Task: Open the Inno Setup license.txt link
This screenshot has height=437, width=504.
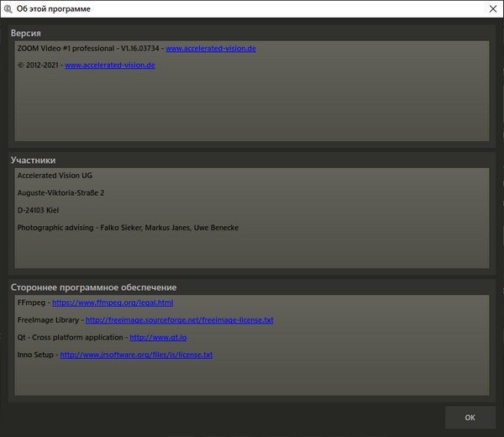Action: [x=136, y=355]
